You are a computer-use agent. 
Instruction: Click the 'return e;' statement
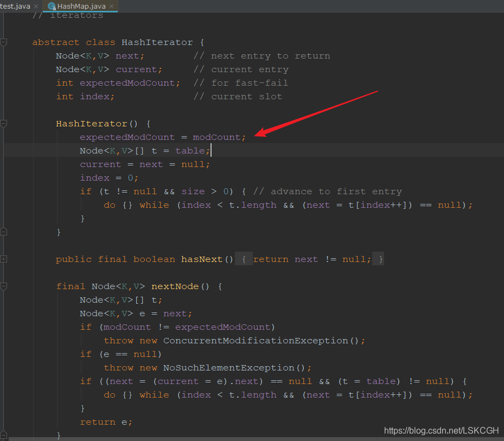pos(106,422)
